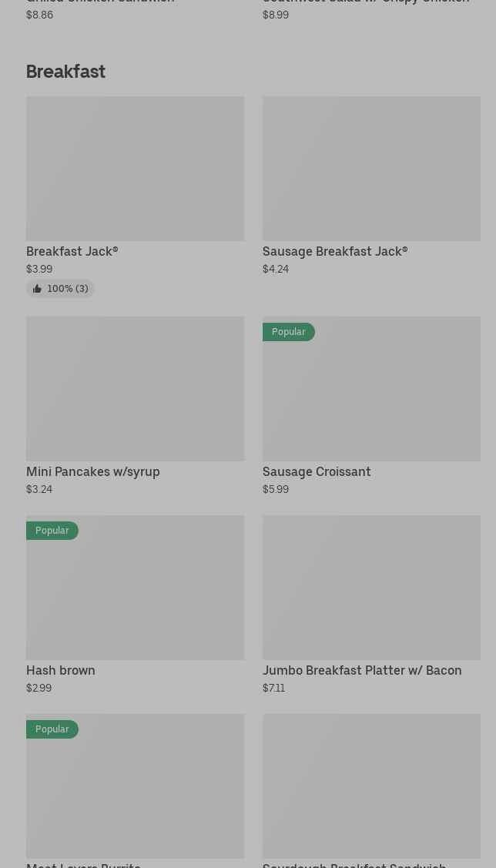Select the $8.99 Southwest Salad price
Screen dimensions: 496x868
276,15
